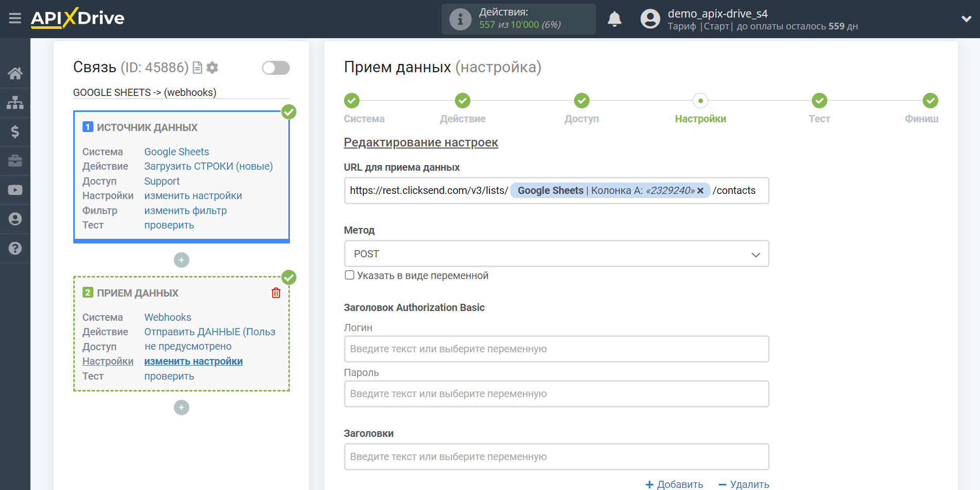The image size is (980, 490).
Task: Open the billing dollar icon in sidebar
Action: point(15,132)
